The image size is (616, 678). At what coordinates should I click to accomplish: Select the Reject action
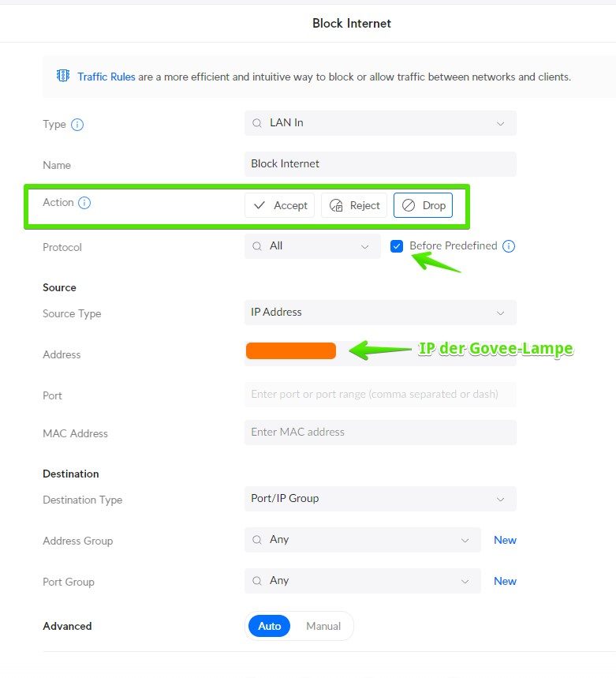354,205
